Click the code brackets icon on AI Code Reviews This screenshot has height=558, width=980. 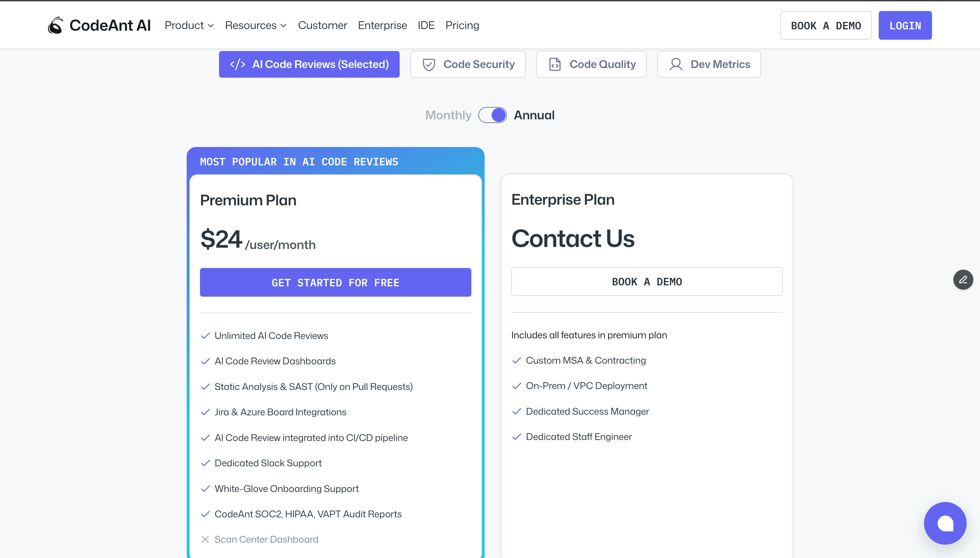click(237, 64)
